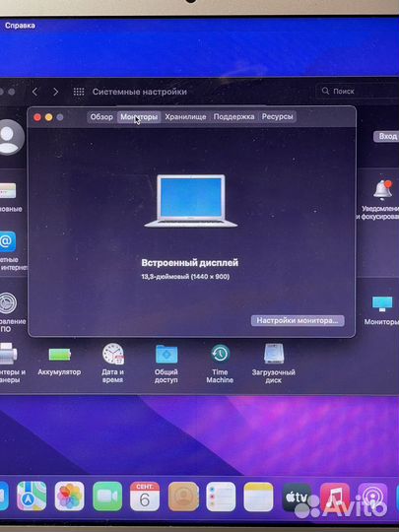399x532 pixels.
Task: Click the Настройки монитора button
Action: coord(298,320)
